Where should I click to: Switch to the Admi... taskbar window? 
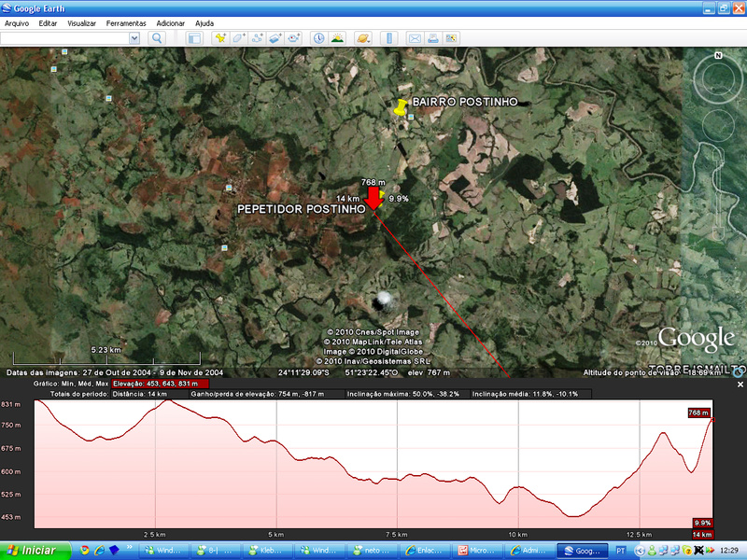click(530, 551)
